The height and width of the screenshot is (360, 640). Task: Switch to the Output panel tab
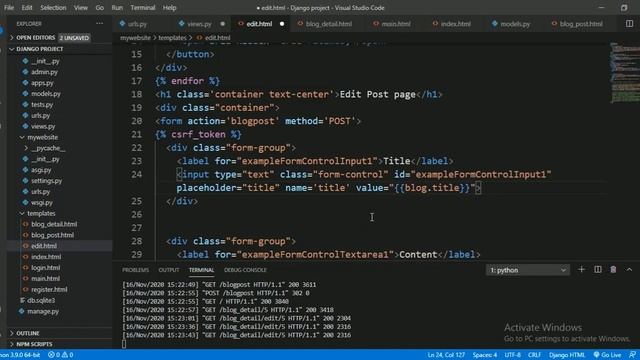[x=169, y=270]
